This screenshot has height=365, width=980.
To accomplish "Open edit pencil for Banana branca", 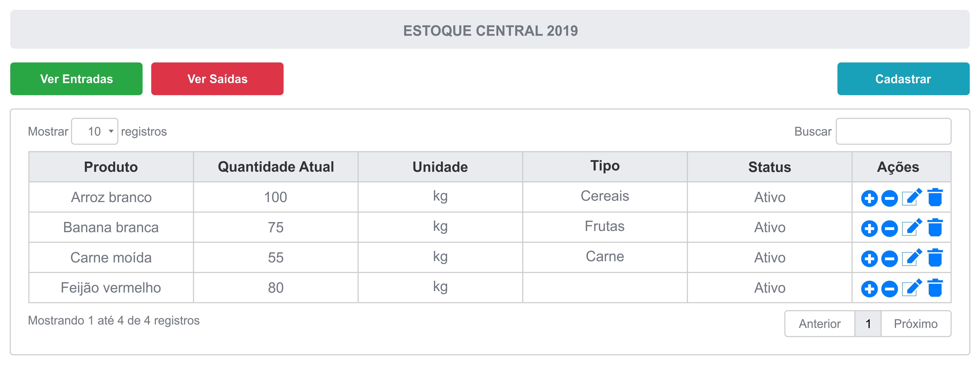I will pyautogui.click(x=912, y=227).
